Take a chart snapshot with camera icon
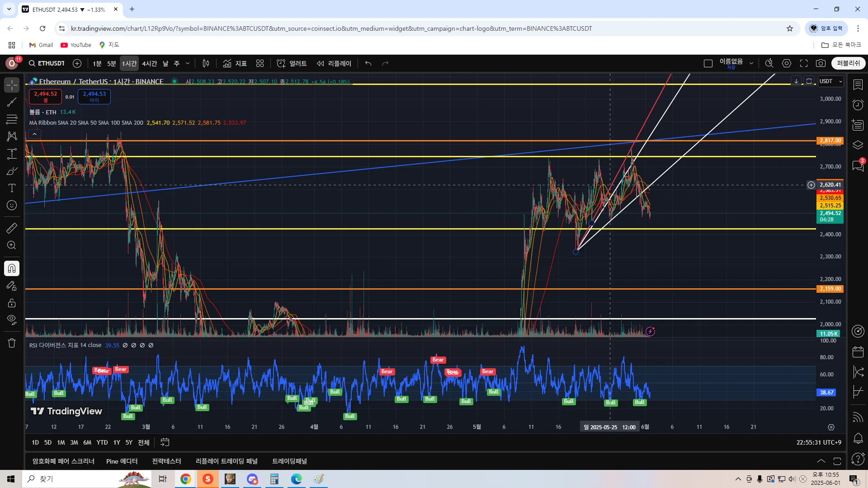 tap(821, 63)
